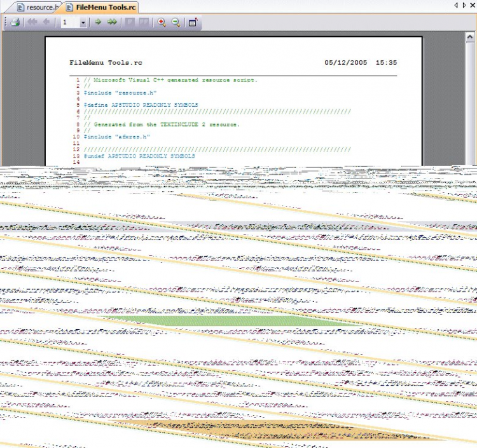The width and height of the screenshot is (477, 448).
Task: Click the vertical scrollbar thumb
Action: [x=470, y=104]
